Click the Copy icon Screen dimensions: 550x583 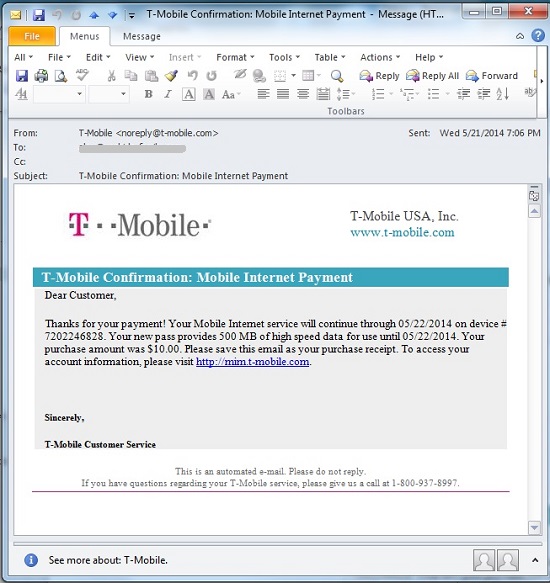131,75
